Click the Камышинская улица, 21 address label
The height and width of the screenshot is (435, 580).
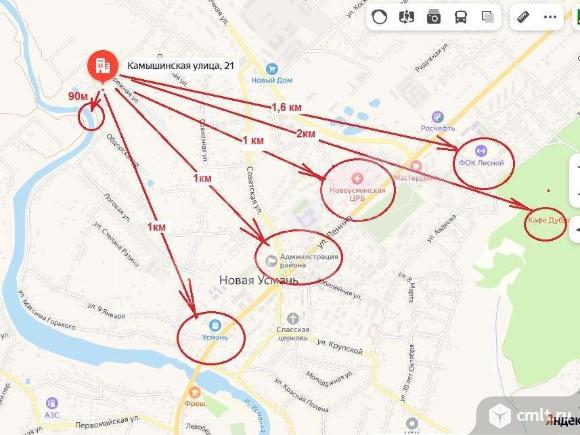(x=181, y=66)
